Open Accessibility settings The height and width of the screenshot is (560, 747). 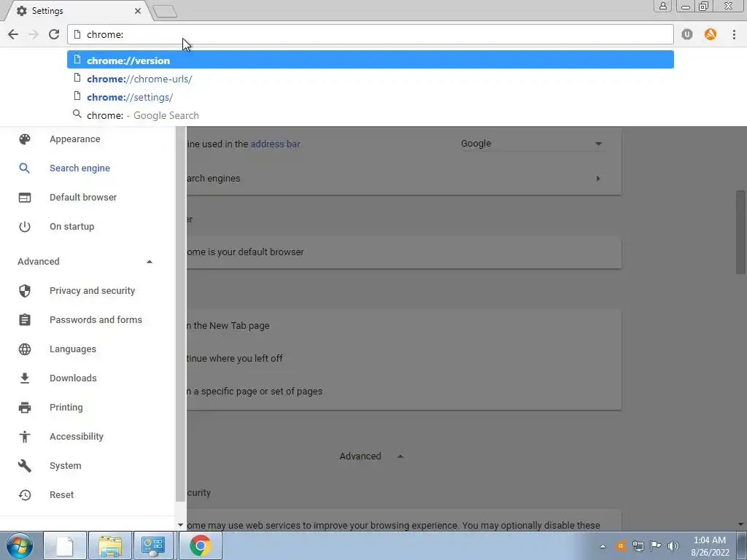(76, 436)
